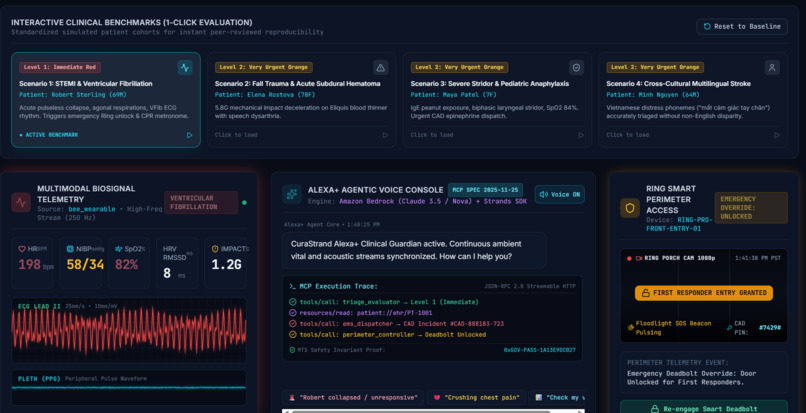Click the person icon on Scenario 4 card

pyautogui.click(x=772, y=67)
